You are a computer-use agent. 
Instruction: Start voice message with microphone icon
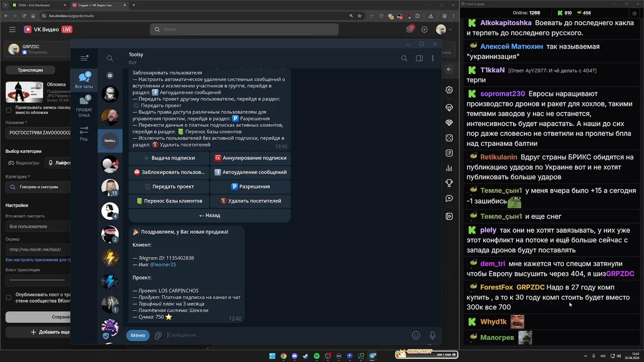(432, 335)
